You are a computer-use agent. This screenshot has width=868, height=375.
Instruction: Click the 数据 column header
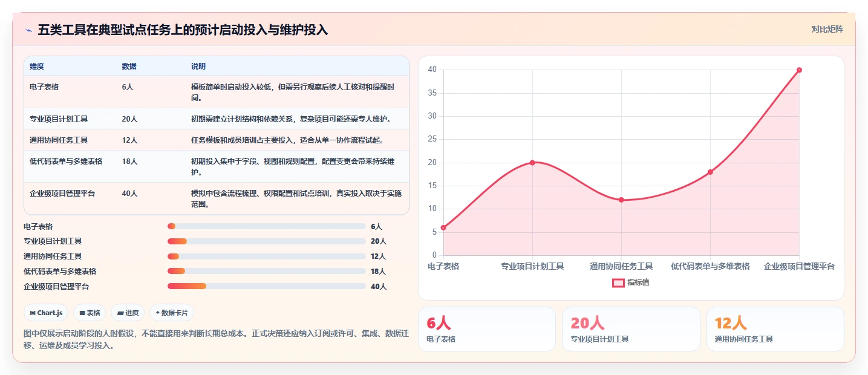pos(129,67)
